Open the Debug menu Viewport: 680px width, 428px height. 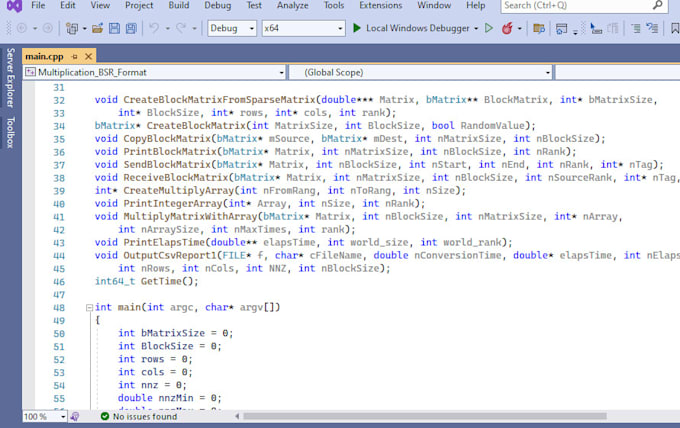click(x=218, y=5)
